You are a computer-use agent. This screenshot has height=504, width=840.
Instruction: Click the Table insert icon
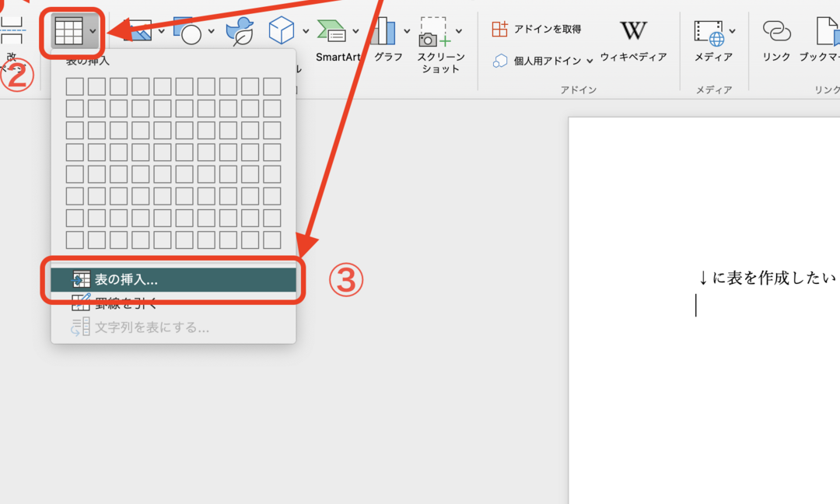point(69,30)
